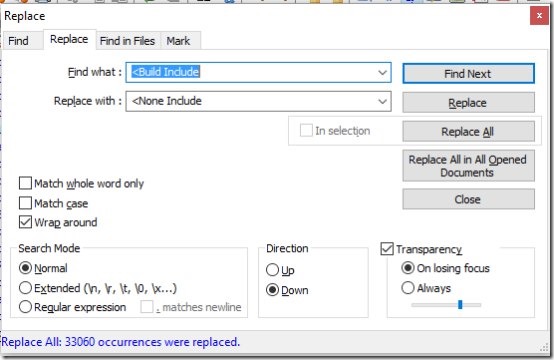Expand the Find what history dropdown
The image size is (554, 360).
(x=382, y=72)
